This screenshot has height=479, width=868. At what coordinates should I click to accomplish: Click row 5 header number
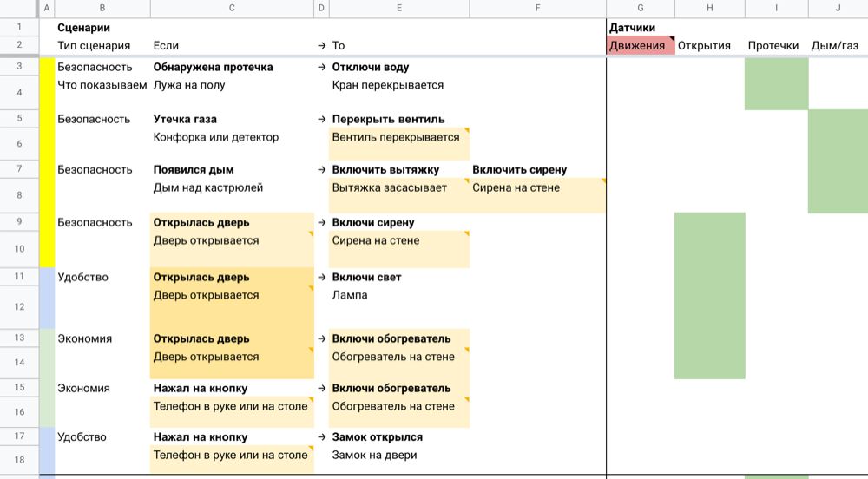tap(19, 119)
